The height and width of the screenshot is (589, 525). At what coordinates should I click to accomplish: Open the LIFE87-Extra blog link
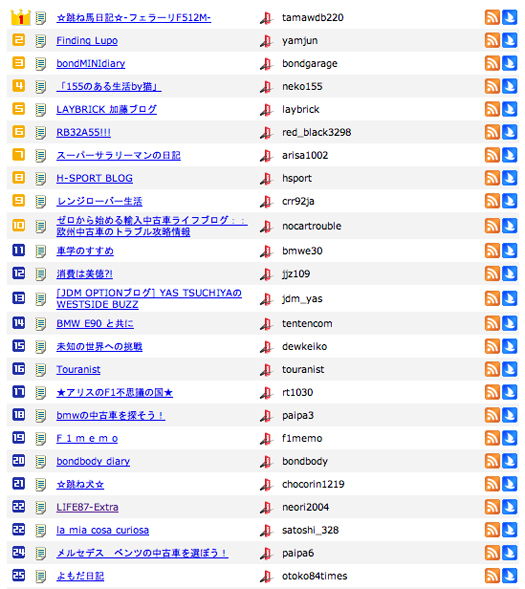tap(88, 507)
